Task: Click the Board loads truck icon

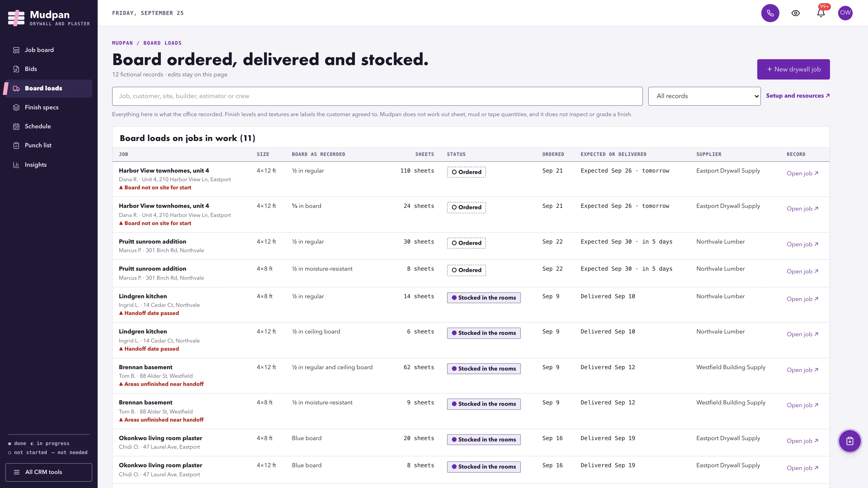Action: 16,89
